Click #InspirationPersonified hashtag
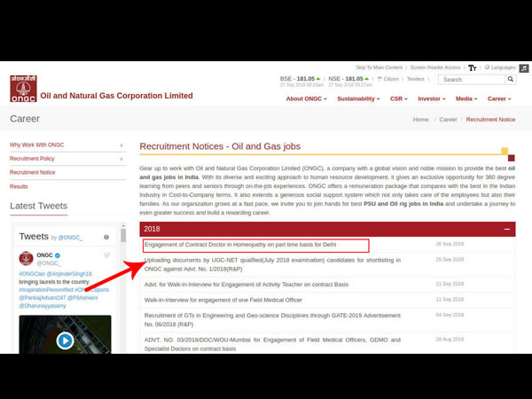 pyautogui.click(x=46, y=290)
